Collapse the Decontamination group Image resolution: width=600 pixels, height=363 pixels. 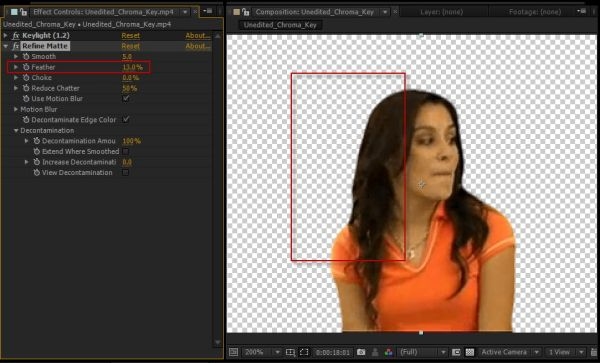click(16, 130)
